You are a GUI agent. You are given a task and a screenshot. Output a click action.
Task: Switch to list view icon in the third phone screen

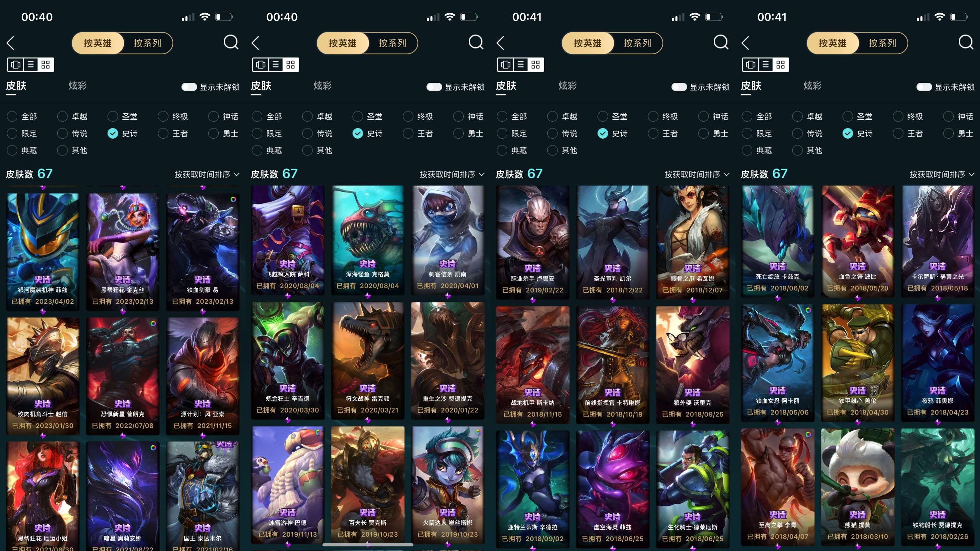click(521, 65)
